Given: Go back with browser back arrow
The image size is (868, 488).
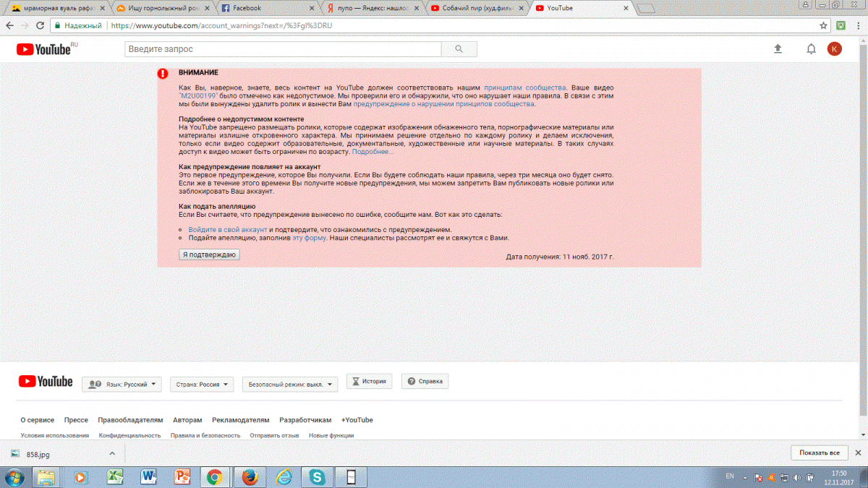Looking at the screenshot, I should point(9,25).
